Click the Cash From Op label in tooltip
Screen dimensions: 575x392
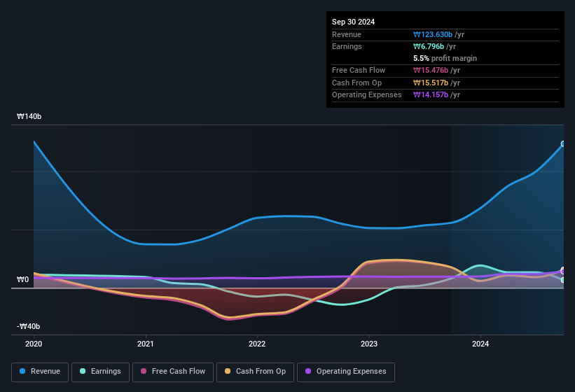pos(356,83)
